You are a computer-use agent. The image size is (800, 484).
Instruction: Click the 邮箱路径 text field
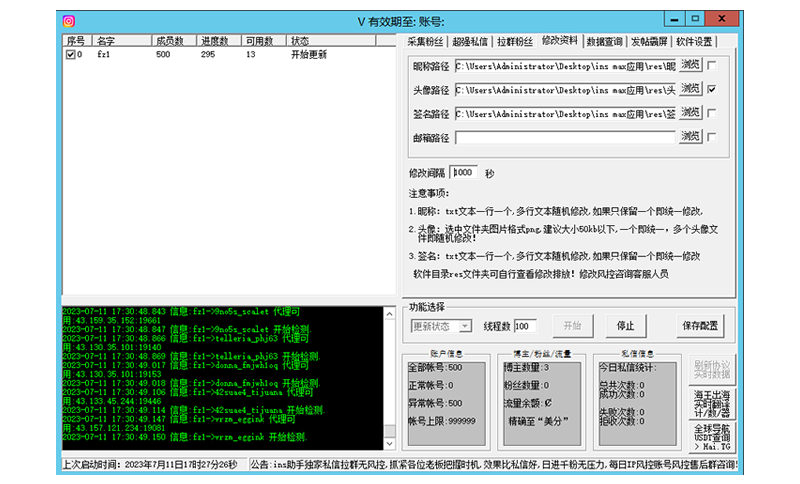(565, 137)
